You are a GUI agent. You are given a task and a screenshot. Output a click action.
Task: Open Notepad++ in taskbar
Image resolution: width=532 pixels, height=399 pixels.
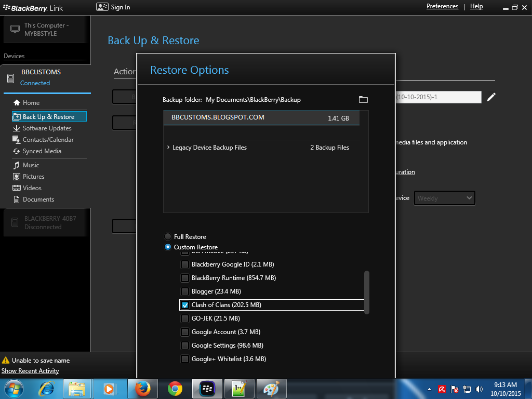tap(239, 389)
